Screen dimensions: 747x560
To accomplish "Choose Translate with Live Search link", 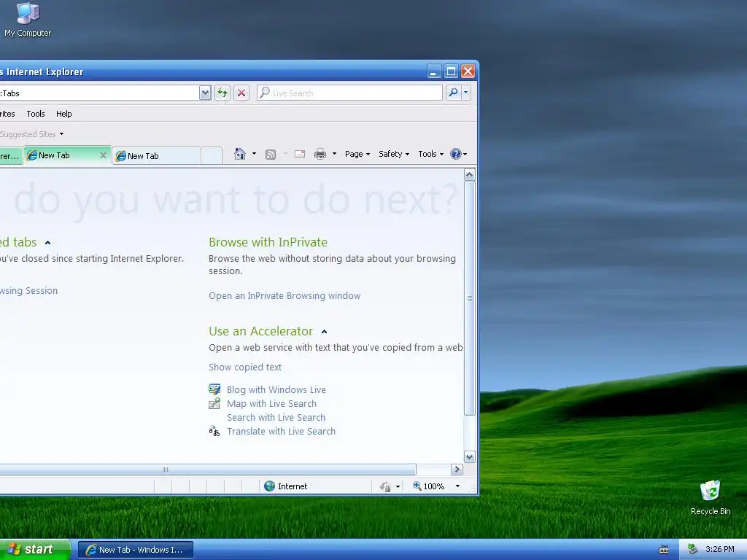I will [281, 431].
